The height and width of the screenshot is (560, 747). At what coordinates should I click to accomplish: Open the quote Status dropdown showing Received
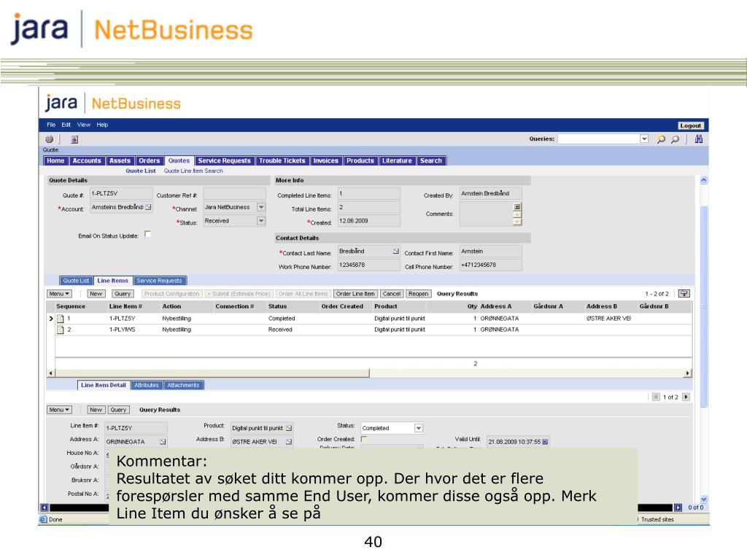pos(261,221)
